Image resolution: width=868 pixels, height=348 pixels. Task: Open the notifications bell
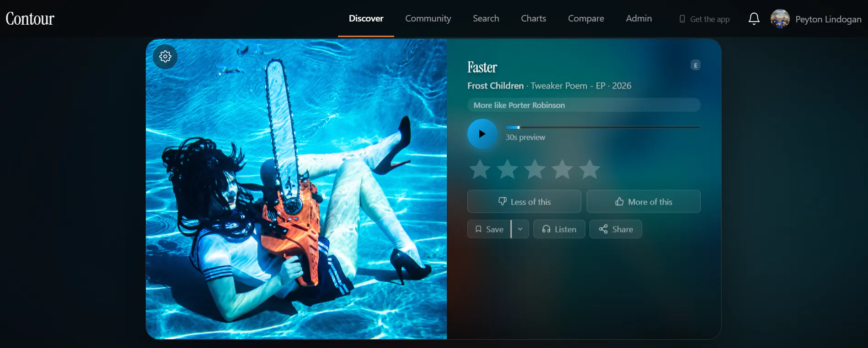(x=754, y=19)
